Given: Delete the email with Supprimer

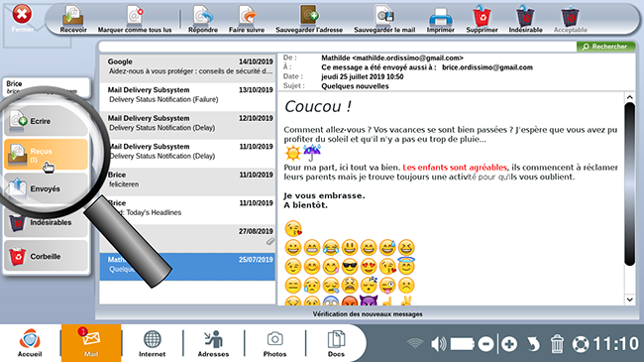Looking at the screenshot, I should 482,20.
